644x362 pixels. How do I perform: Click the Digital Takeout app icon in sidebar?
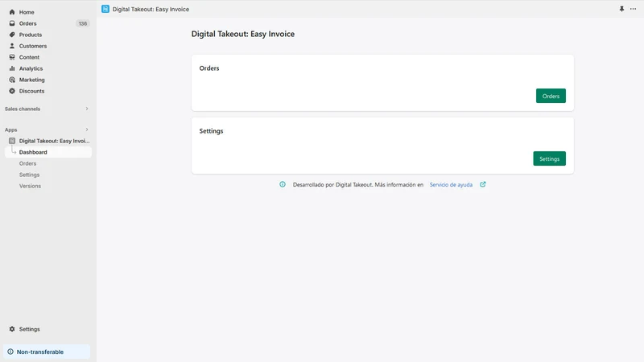12,141
